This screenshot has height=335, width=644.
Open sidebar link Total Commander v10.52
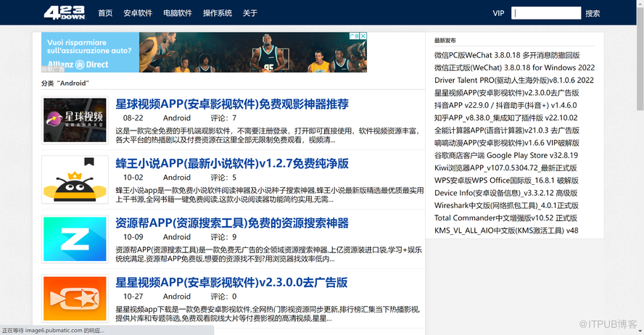click(x=505, y=218)
